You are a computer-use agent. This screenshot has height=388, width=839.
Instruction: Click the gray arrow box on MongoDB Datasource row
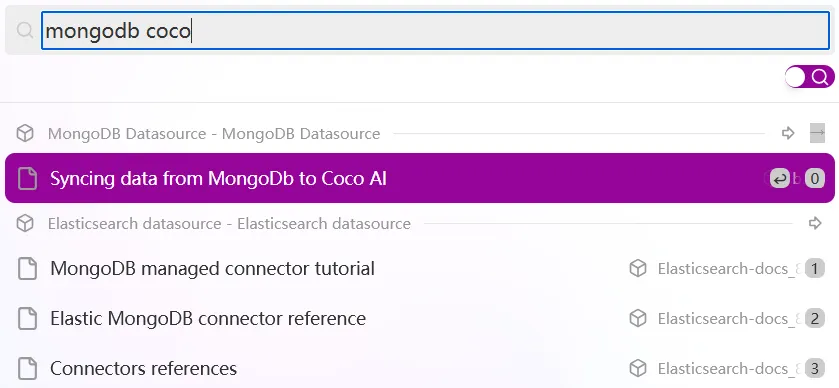point(817,133)
